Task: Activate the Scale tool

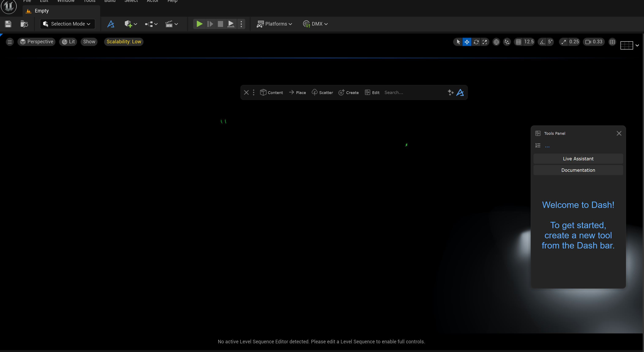Action: pyautogui.click(x=485, y=42)
